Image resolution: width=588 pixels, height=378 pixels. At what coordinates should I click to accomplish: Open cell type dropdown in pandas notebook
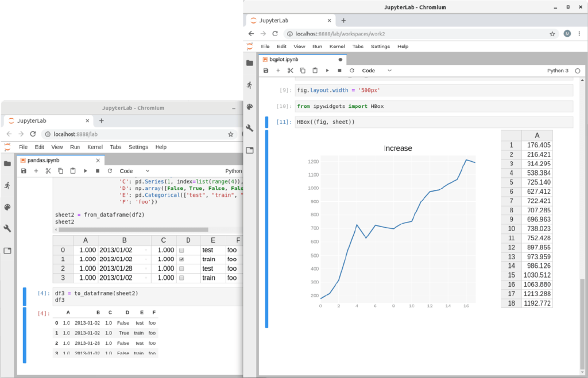[x=134, y=171]
